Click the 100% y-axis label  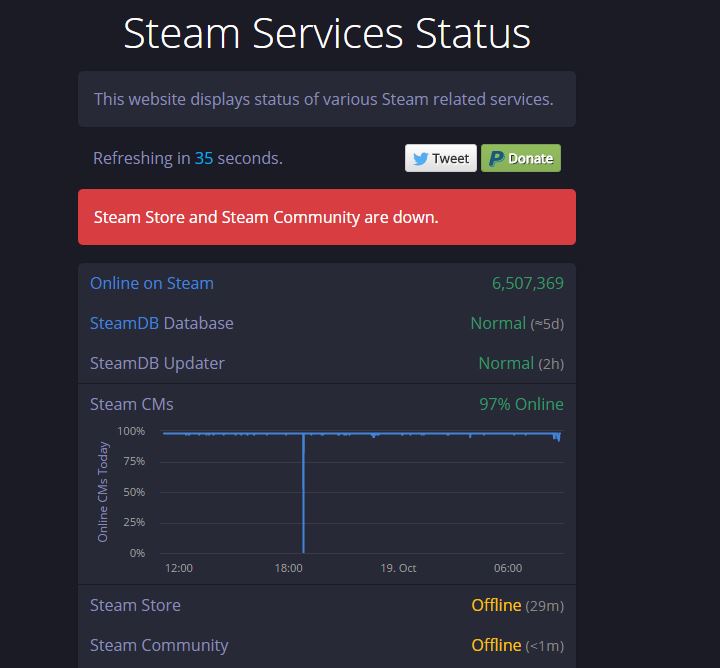(x=131, y=431)
